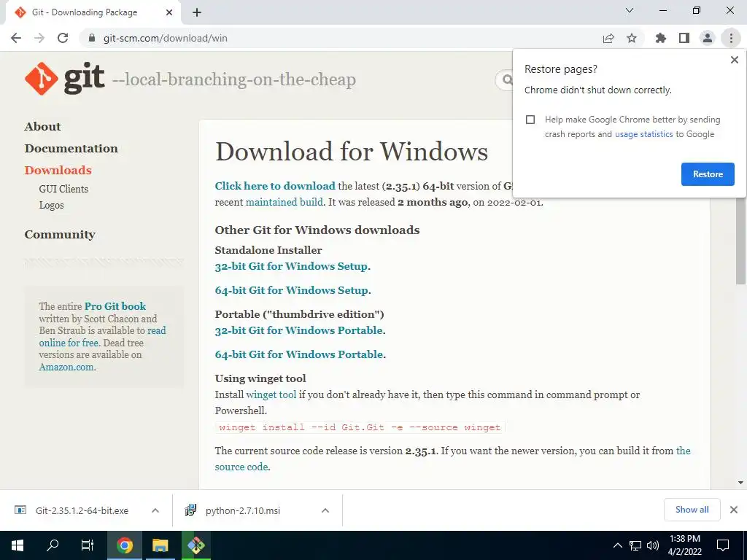Screen dimensions: 747x560
Task: Open network status tray icon
Action: 635,545
